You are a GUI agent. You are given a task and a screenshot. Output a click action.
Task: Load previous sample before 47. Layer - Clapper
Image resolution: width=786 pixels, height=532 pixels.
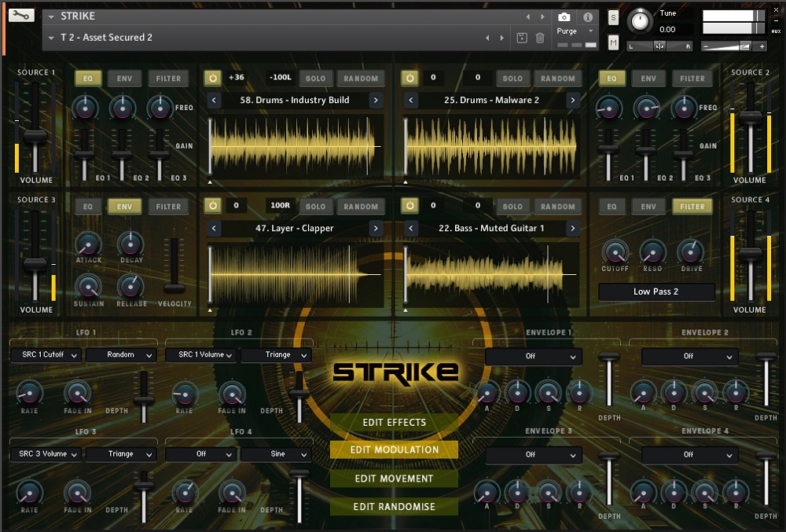(214, 229)
